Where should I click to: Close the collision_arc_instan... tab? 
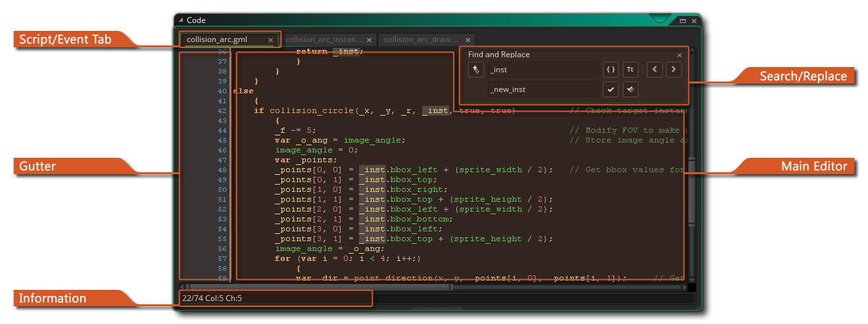[370, 40]
